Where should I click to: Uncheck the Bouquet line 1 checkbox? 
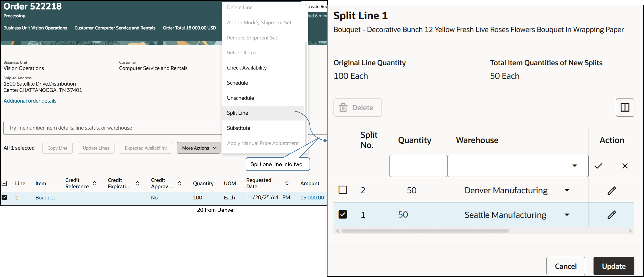[x=4, y=197]
